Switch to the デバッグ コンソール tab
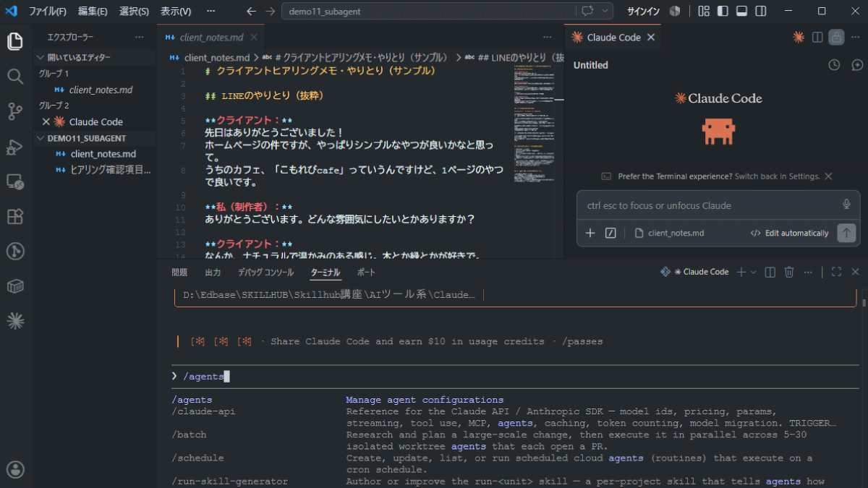Image resolution: width=868 pixels, height=488 pixels. tap(266, 273)
